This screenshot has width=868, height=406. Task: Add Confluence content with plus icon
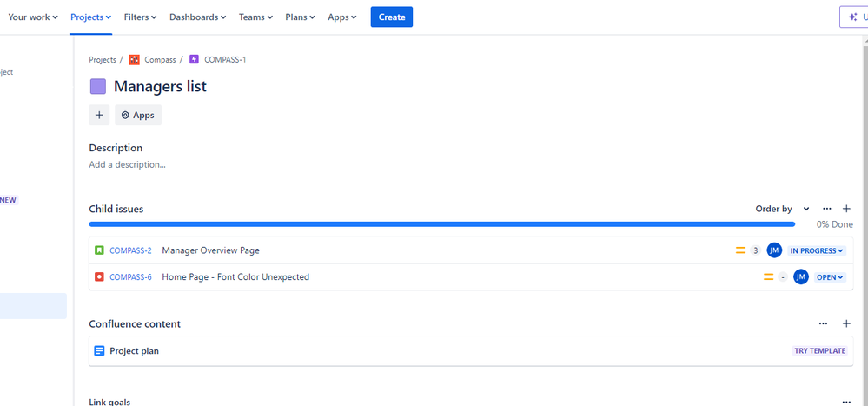tap(846, 323)
